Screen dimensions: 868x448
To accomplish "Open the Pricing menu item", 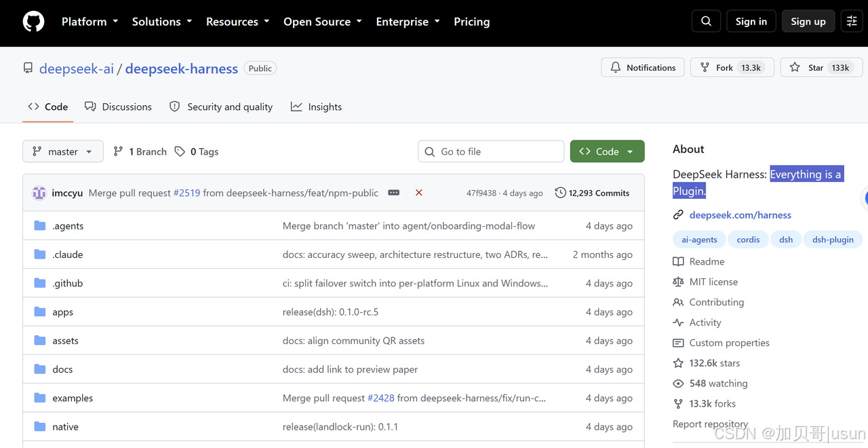I will click(x=472, y=22).
